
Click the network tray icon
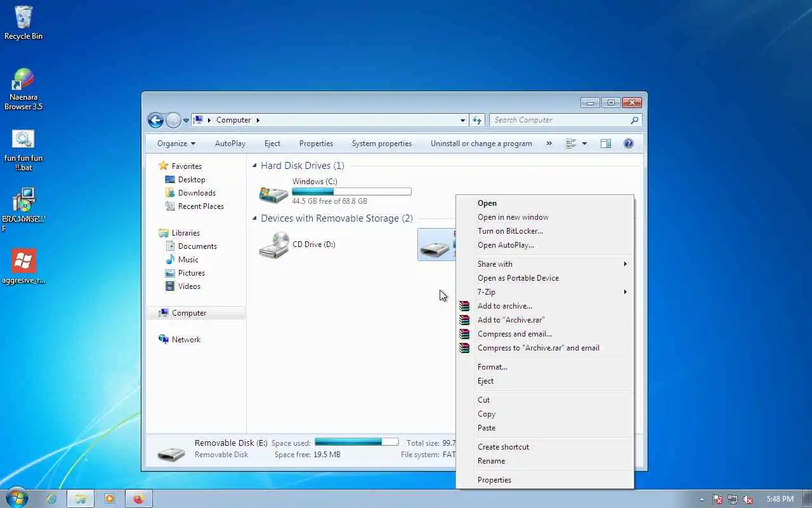[x=733, y=499]
